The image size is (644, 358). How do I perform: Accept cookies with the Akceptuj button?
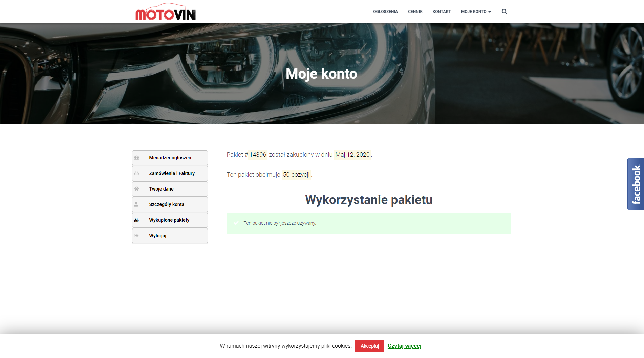pyautogui.click(x=369, y=346)
